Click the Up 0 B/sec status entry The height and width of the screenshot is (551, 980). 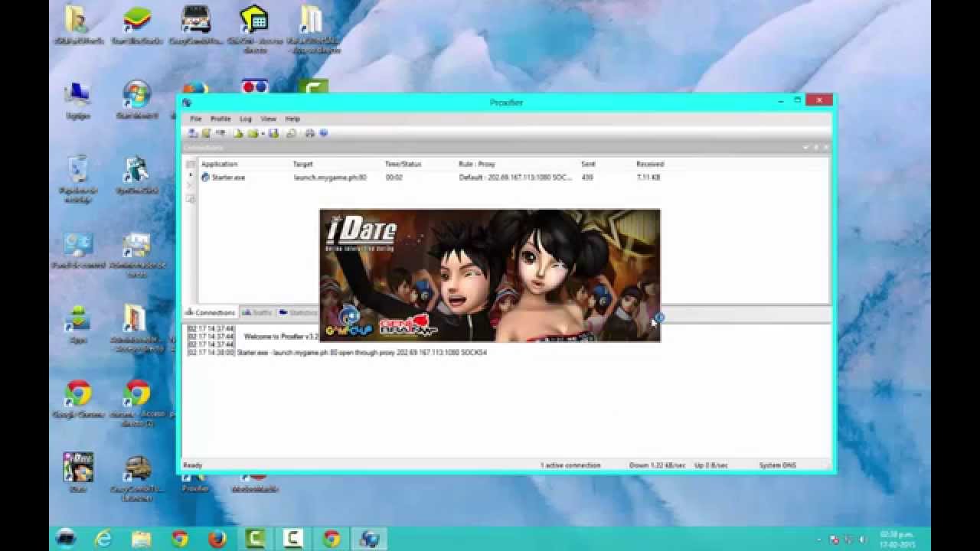point(711,465)
